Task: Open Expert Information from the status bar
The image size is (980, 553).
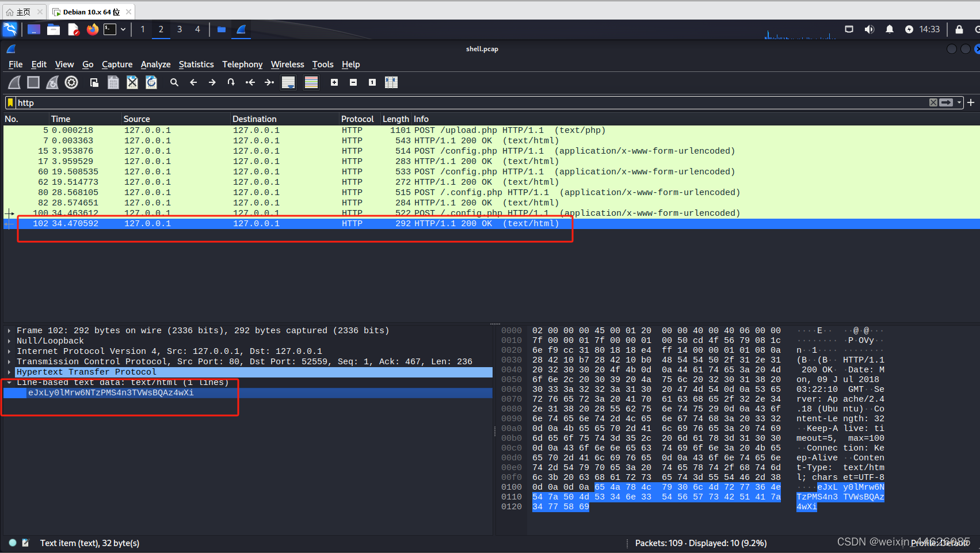Action: 12,543
